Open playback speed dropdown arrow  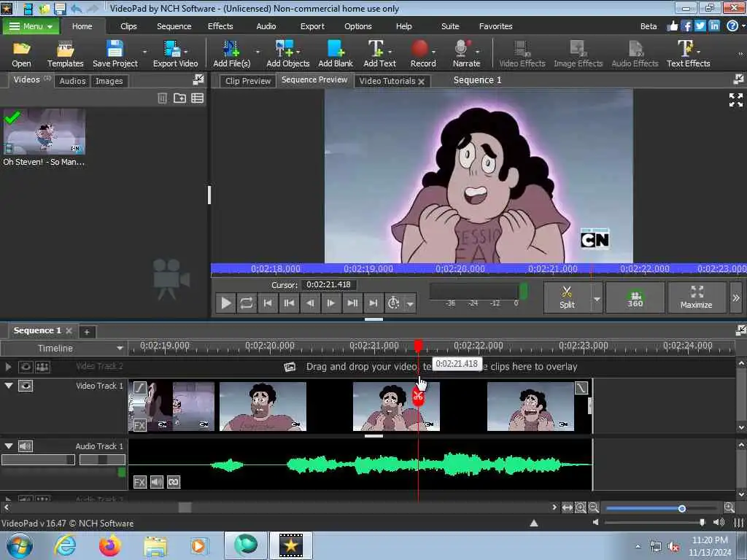pos(410,303)
